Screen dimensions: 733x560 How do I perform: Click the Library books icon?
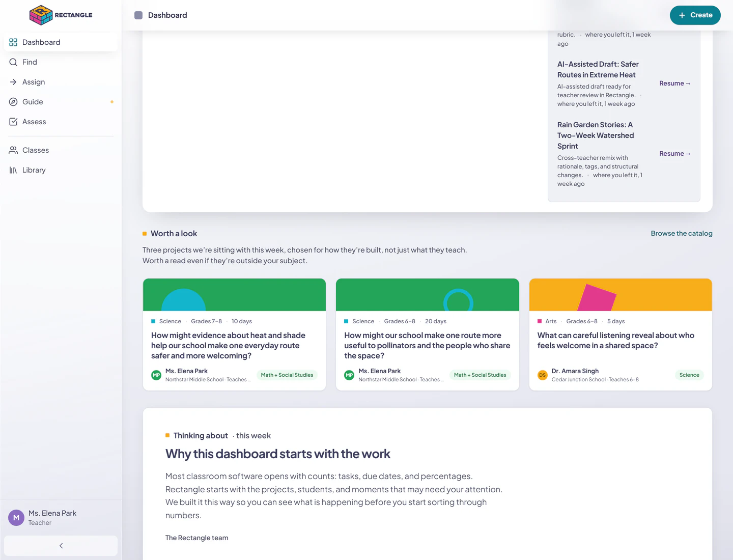[x=13, y=170]
